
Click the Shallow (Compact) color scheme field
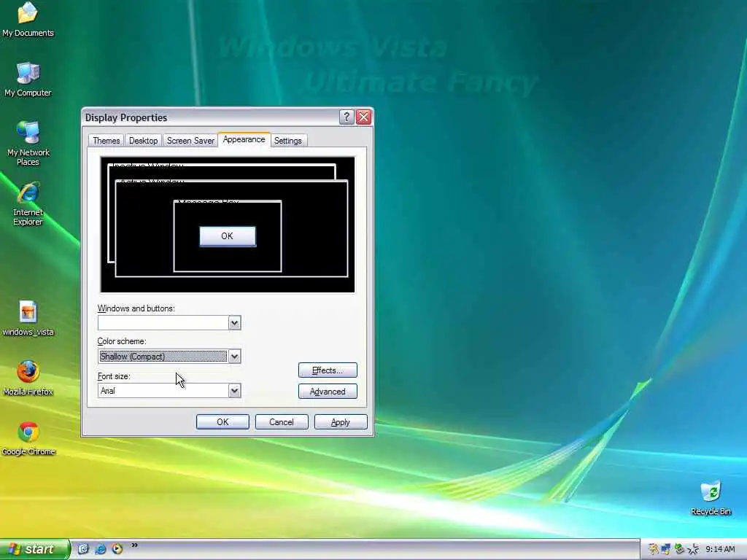coord(169,356)
